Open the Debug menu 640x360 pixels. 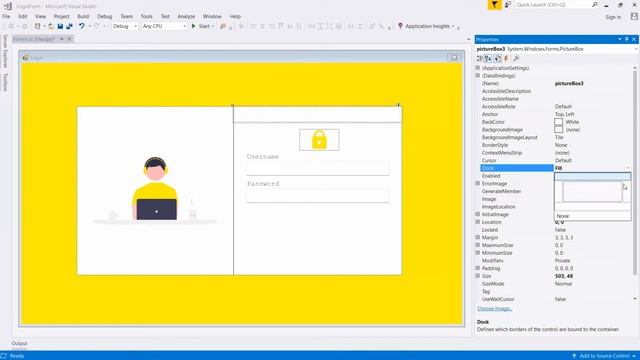(104, 16)
